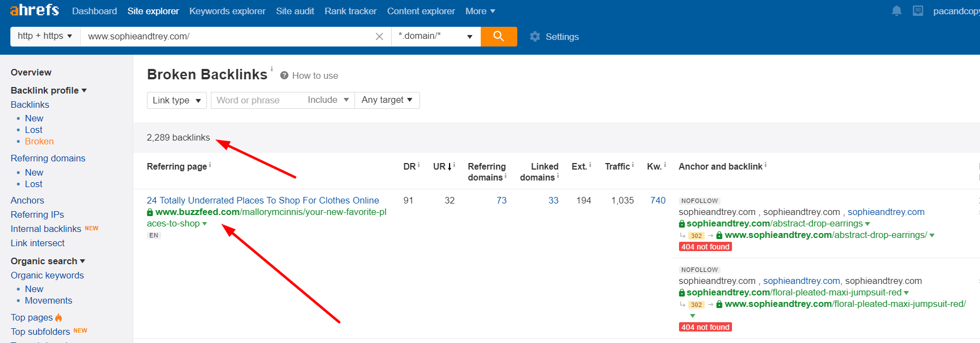The width and height of the screenshot is (980, 343).
Task: Open Lost under Backlinks
Action: 33,130
